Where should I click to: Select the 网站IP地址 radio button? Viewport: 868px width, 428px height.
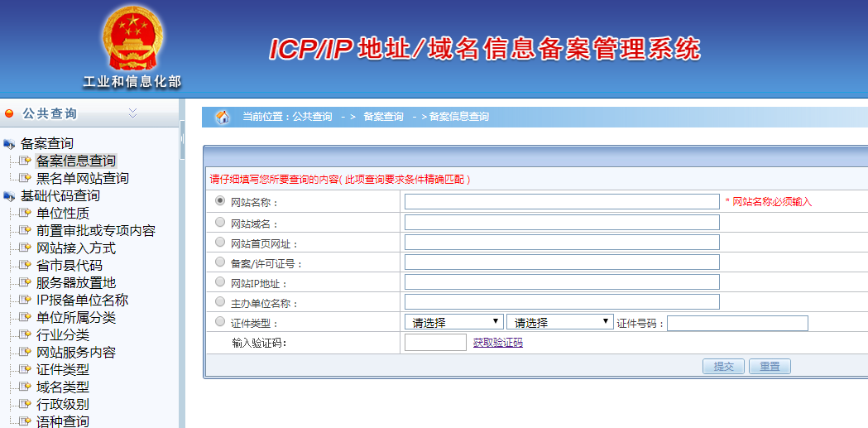220,281
